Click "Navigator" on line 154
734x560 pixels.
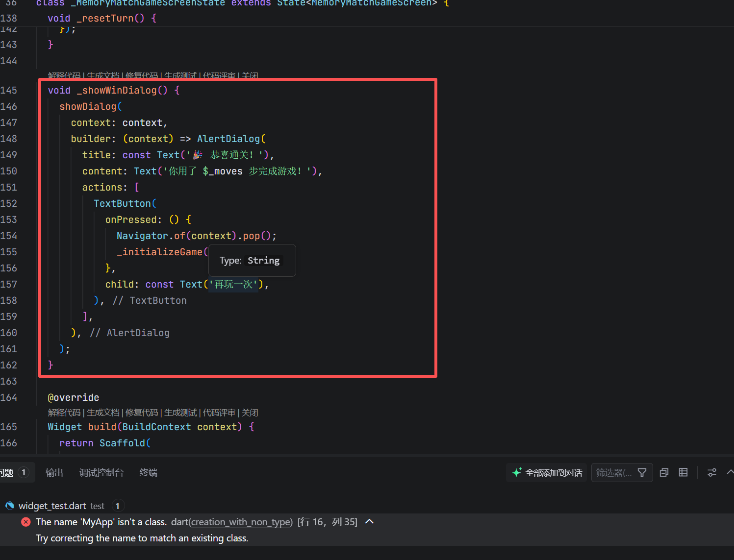pos(143,236)
